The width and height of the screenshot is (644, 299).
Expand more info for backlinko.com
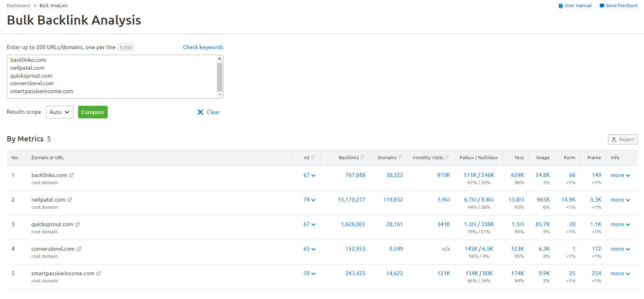pyautogui.click(x=620, y=175)
